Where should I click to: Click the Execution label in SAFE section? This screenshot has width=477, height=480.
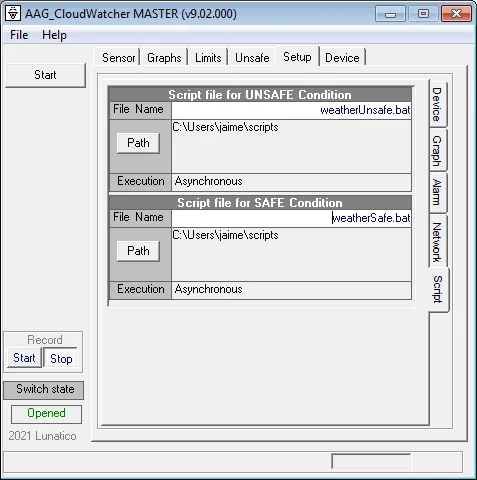pyautogui.click(x=141, y=289)
